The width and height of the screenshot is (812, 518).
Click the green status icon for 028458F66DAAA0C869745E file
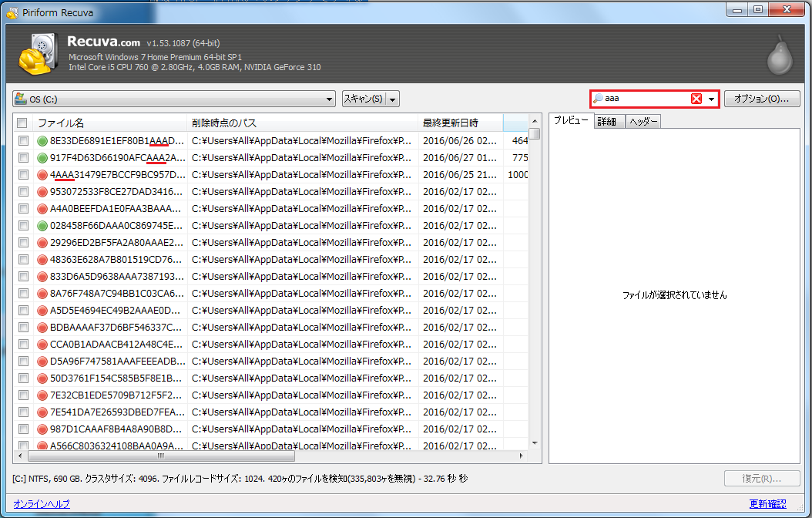coord(42,226)
